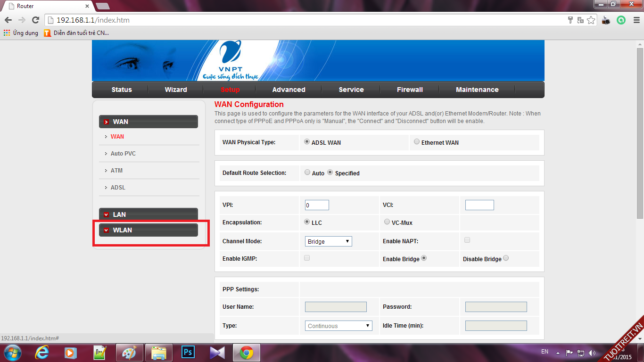The image size is (644, 362).
Task: Open the Advanced tab in navigation bar
Action: pos(289,90)
